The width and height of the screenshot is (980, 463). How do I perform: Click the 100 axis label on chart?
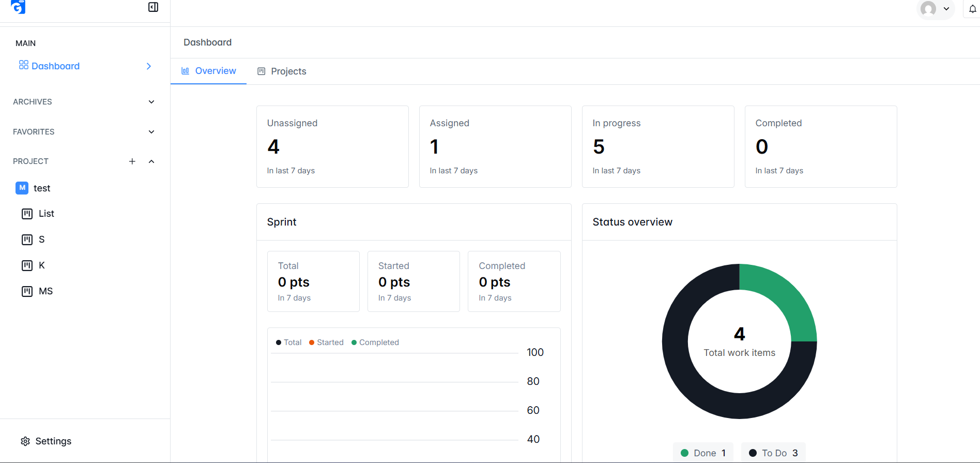click(535, 352)
